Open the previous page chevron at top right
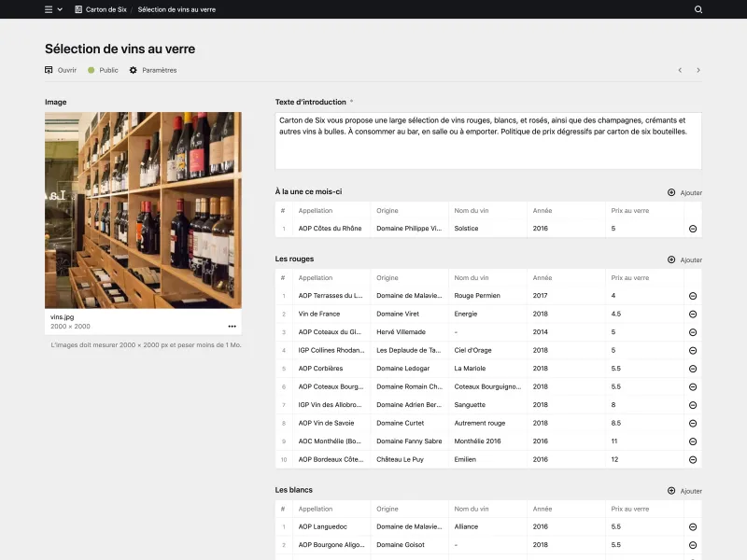This screenshot has height=560, width=747. tap(680, 70)
